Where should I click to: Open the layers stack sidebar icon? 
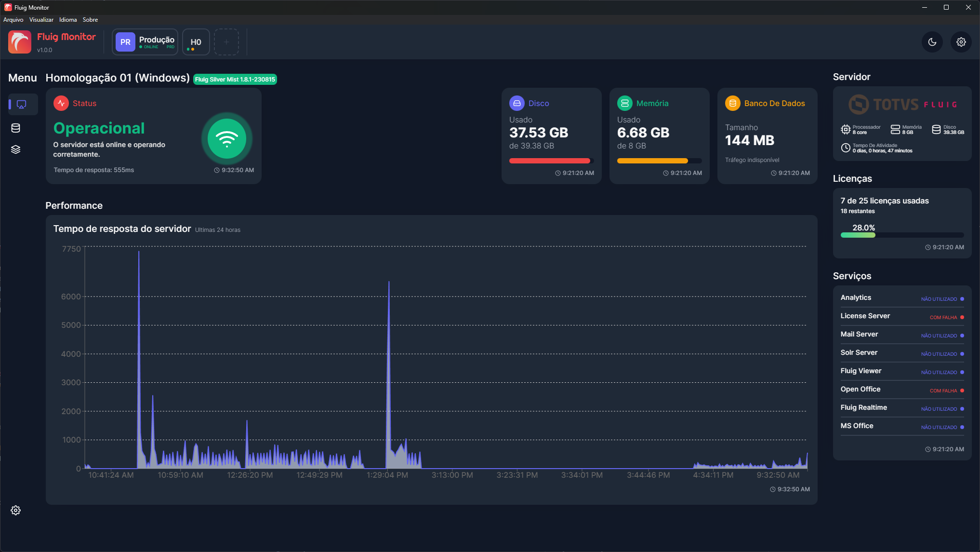(x=16, y=149)
